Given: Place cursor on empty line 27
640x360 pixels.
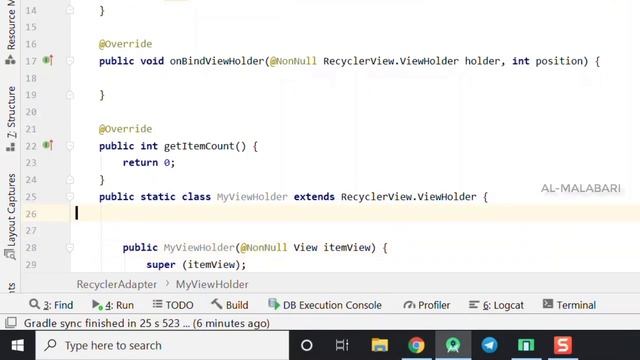Looking at the screenshot, I should (355, 231).
